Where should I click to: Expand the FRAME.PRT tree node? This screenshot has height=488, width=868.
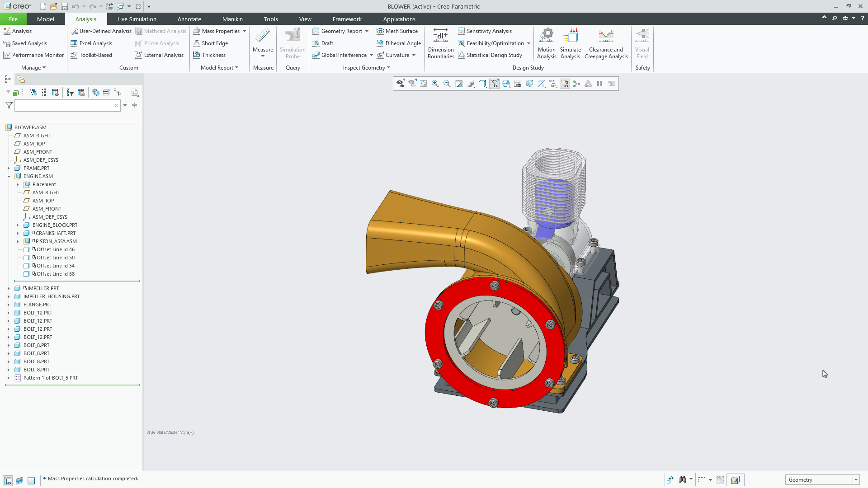click(x=9, y=168)
